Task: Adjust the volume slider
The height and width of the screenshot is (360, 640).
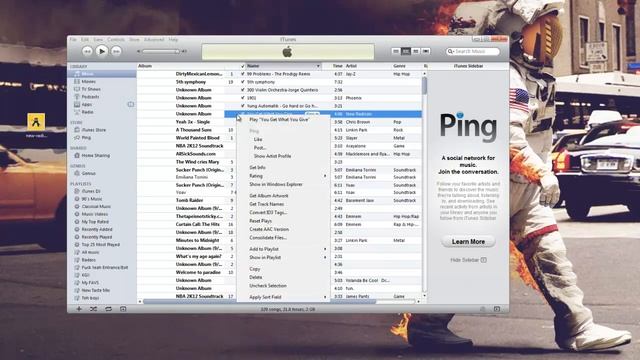Action: click(161, 51)
